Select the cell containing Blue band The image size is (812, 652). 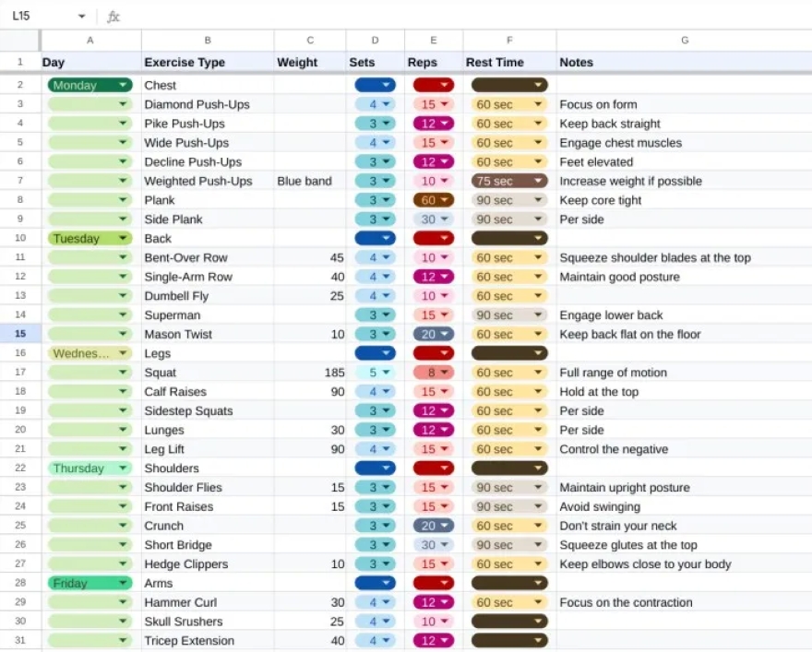pos(309,181)
